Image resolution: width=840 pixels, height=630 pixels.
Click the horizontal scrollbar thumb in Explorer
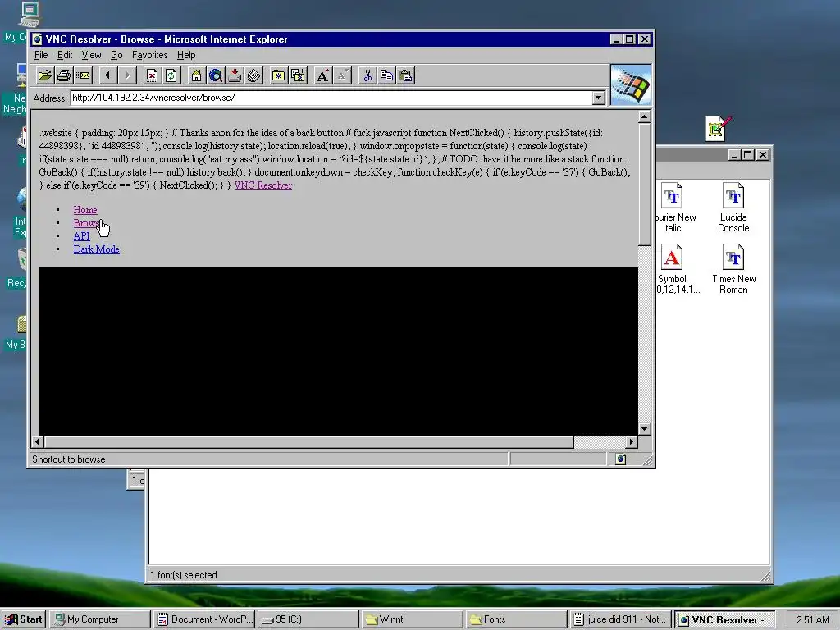pos(308,442)
